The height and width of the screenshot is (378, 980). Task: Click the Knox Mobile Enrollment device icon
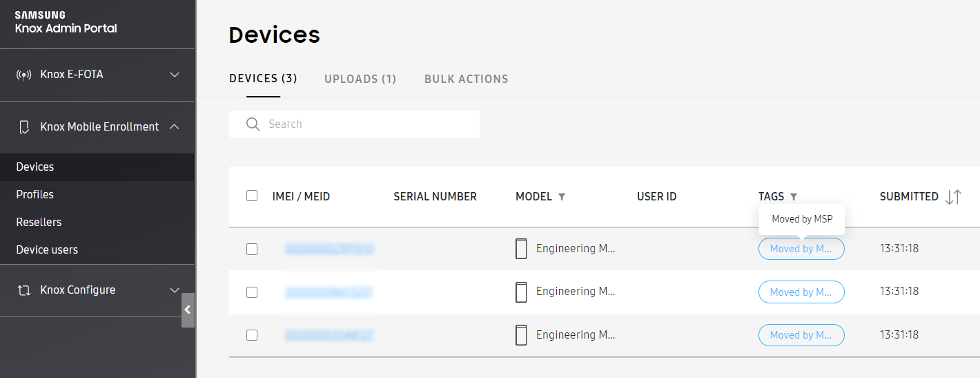(x=24, y=127)
